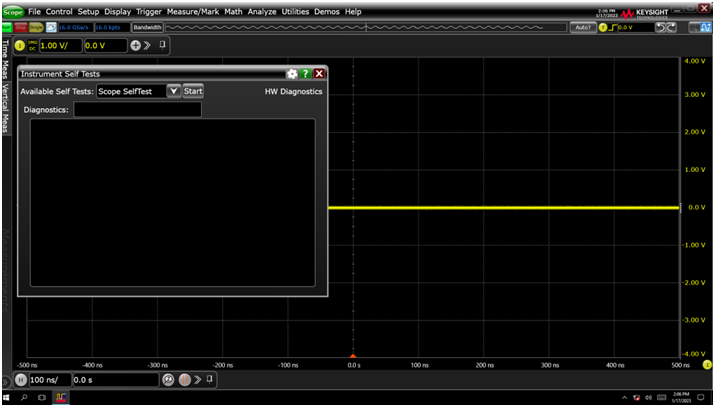Open the Setup menu
The image size is (715, 407).
point(88,12)
